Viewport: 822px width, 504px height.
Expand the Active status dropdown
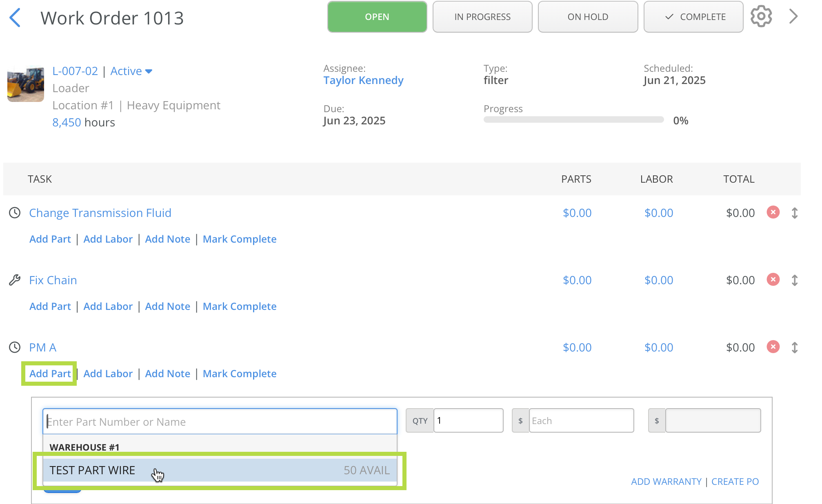click(149, 71)
